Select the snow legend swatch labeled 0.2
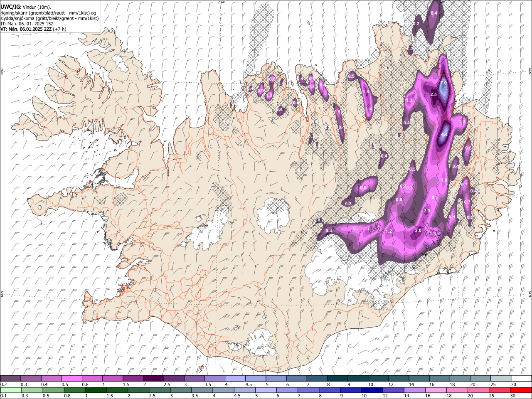Viewport: 532px width, 399px height. pos(10,379)
